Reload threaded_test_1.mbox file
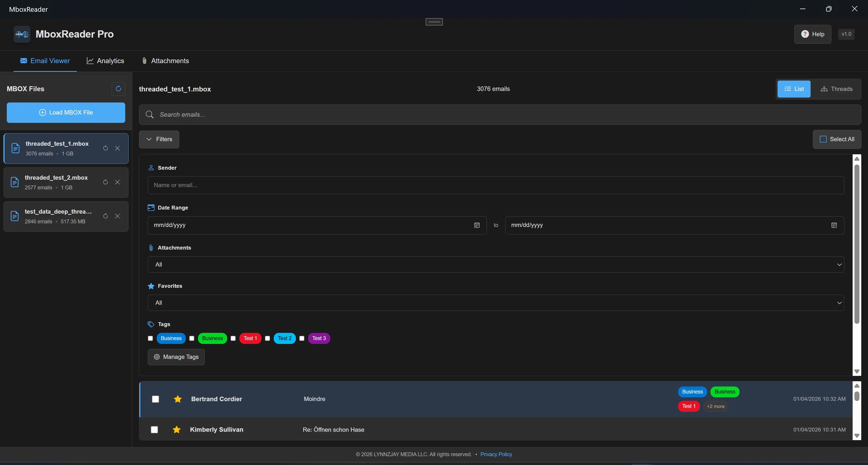This screenshot has width=868, height=465. click(x=106, y=148)
